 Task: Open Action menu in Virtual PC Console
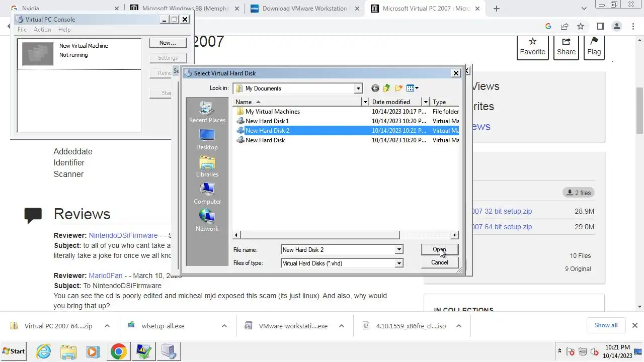point(42,30)
